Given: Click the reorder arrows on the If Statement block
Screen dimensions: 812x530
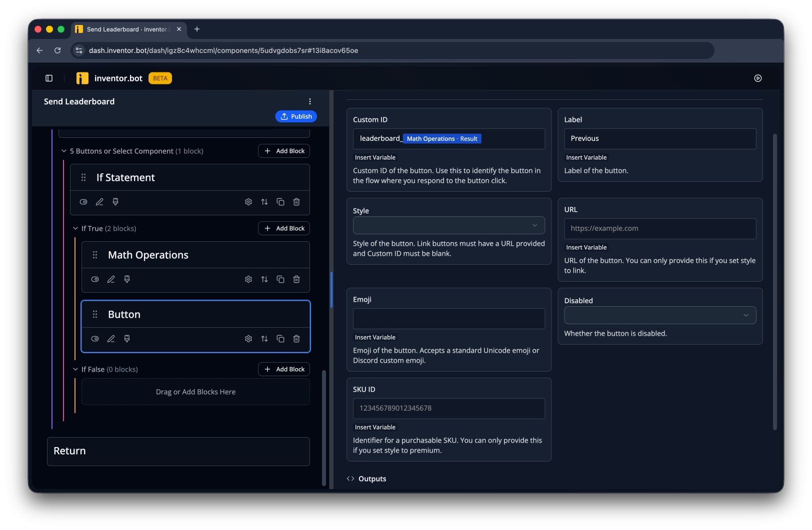Looking at the screenshot, I should 264,202.
